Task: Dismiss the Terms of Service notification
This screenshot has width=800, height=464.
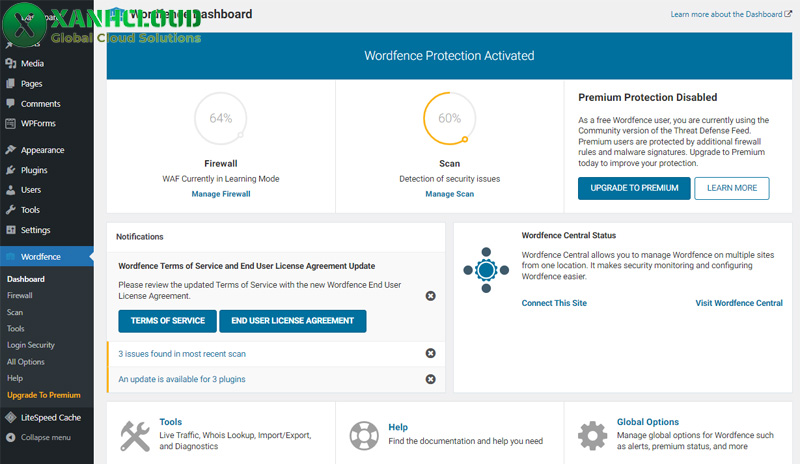Action: tap(430, 296)
